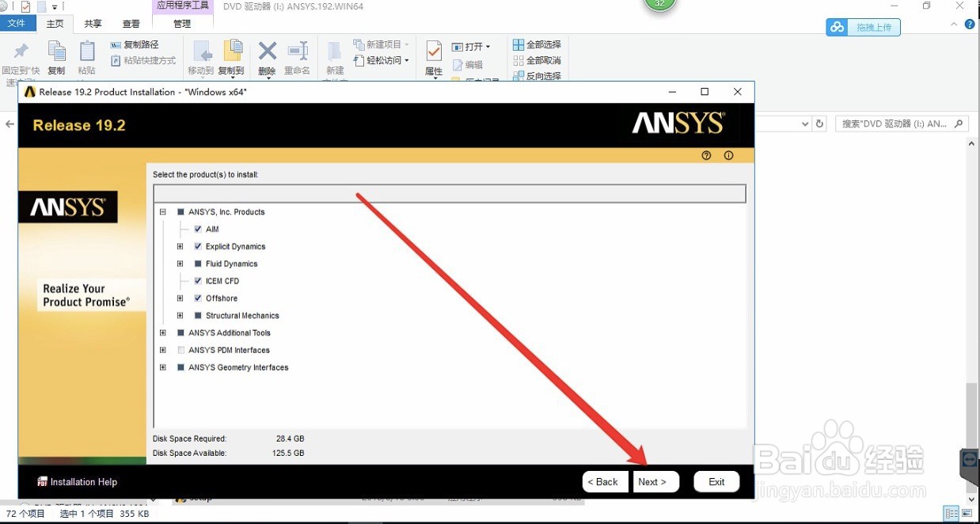The height and width of the screenshot is (524, 980).
Task: Open the 文件 tab in Explorer
Action: pos(17,24)
